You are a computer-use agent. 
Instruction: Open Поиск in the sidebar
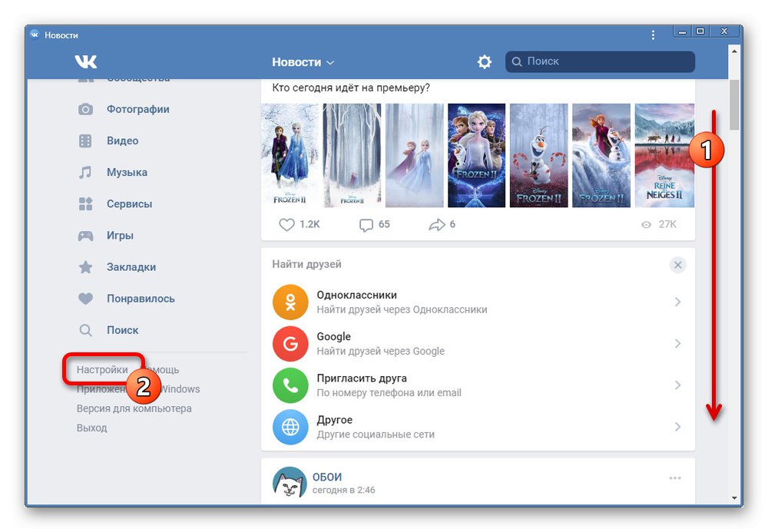coord(122,330)
